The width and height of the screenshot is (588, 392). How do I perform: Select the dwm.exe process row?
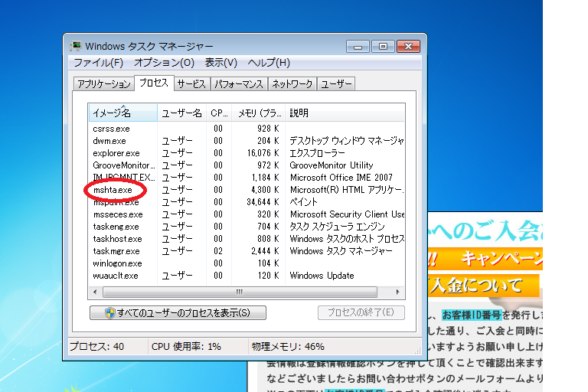pyautogui.click(x=247, y=141)
